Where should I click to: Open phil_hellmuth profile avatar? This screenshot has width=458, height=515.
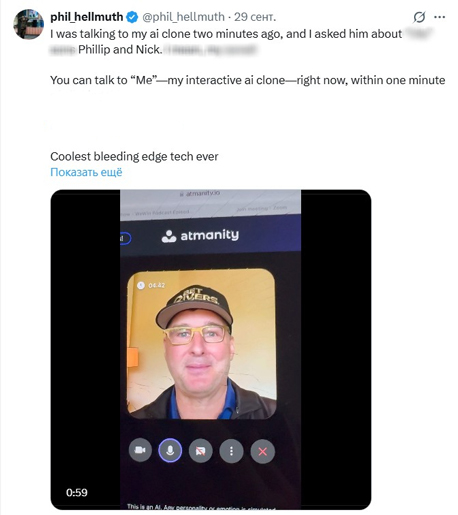[28, 24]
